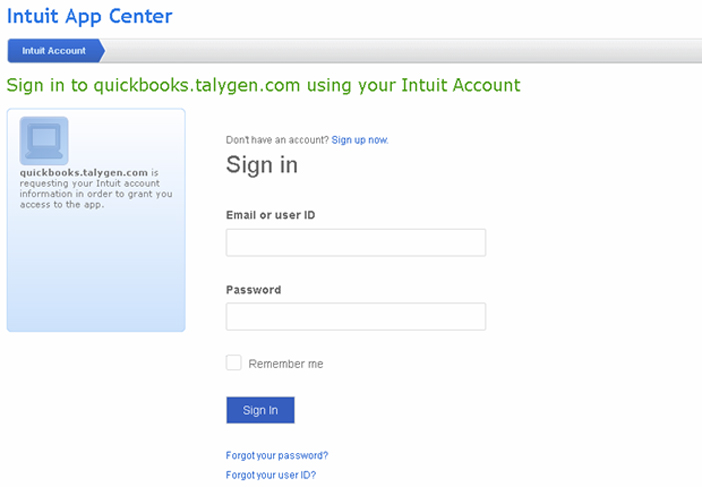This screenshot has height=487, width=702.
Task: Click the Password field label
Action: (253, 290)
